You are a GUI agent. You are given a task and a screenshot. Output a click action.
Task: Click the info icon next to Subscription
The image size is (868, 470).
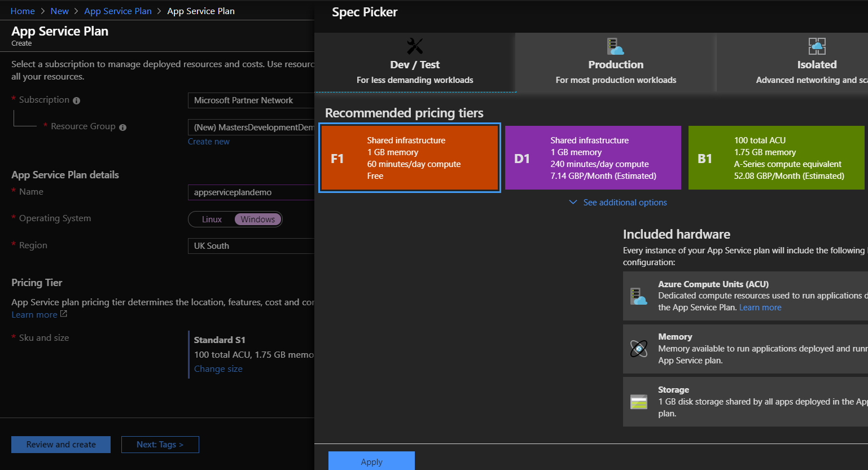click(x=76, y=100)
